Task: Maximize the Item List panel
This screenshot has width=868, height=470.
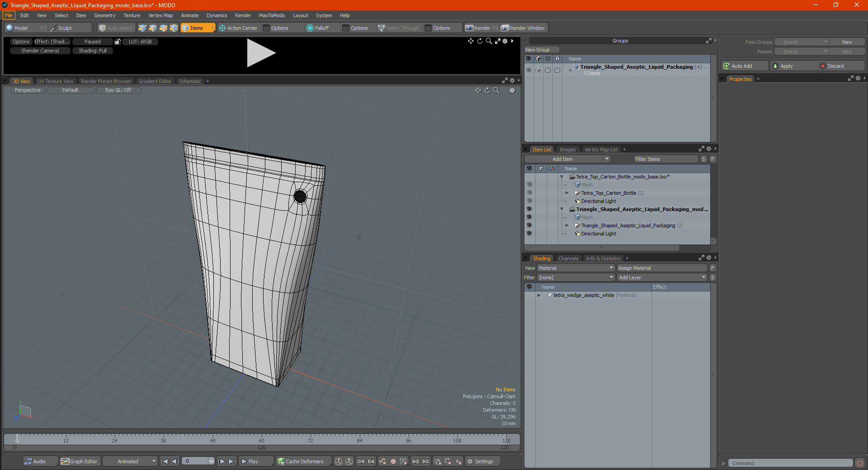Action: [x=702, y=149]
